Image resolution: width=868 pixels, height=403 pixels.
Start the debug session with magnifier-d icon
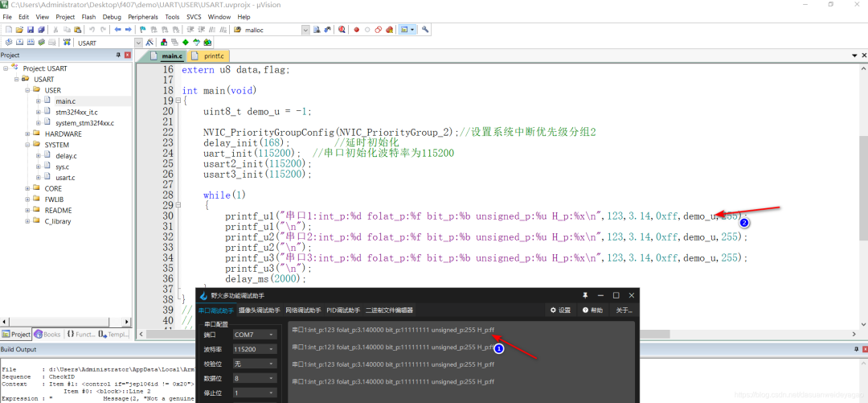click(342, 30)
